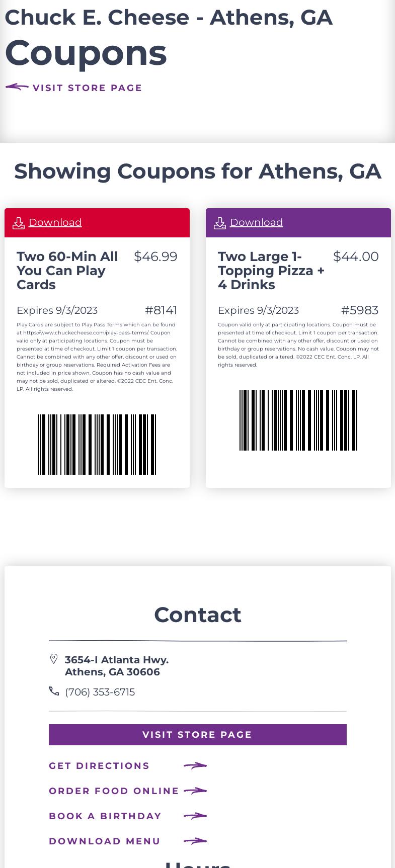Click the download icon on the red coupon header

19,223
